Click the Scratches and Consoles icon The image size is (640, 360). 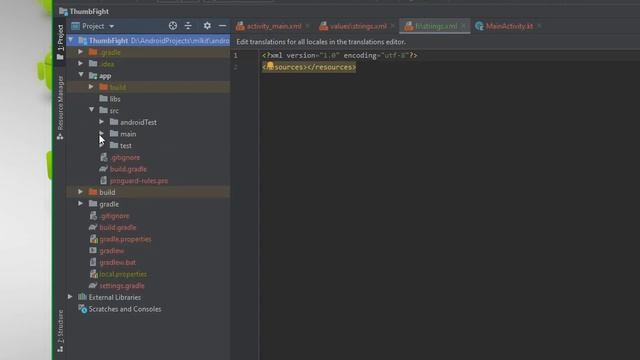click(82, 309)
